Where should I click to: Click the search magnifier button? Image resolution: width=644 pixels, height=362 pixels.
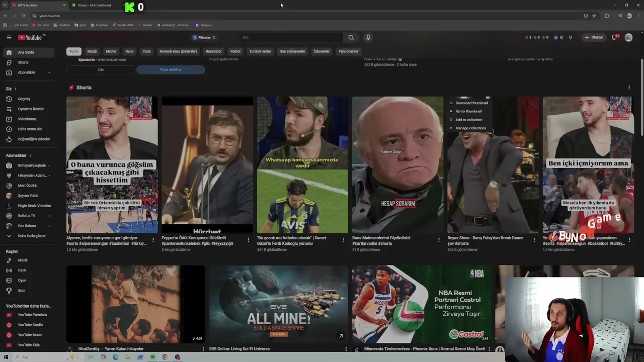(x=351, y=37)
